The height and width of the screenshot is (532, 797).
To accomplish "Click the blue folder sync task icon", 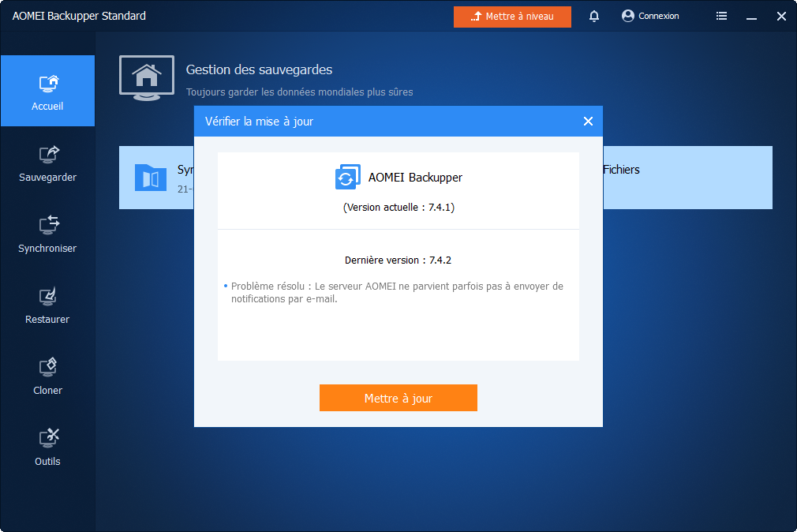I will 151,177.
